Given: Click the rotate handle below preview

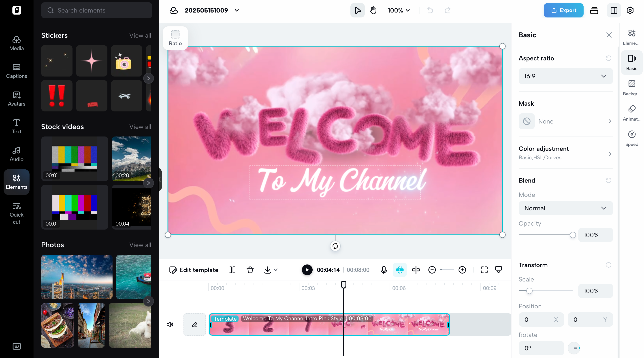Looking at the screenshot, I should coord(335,246).
